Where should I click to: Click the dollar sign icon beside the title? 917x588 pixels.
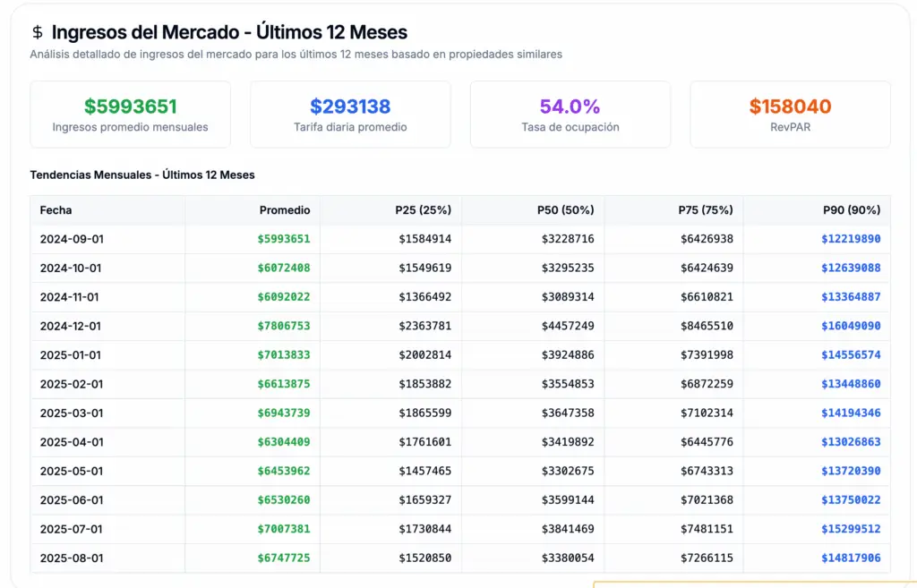pyautogui.click(x=37, y=33)
